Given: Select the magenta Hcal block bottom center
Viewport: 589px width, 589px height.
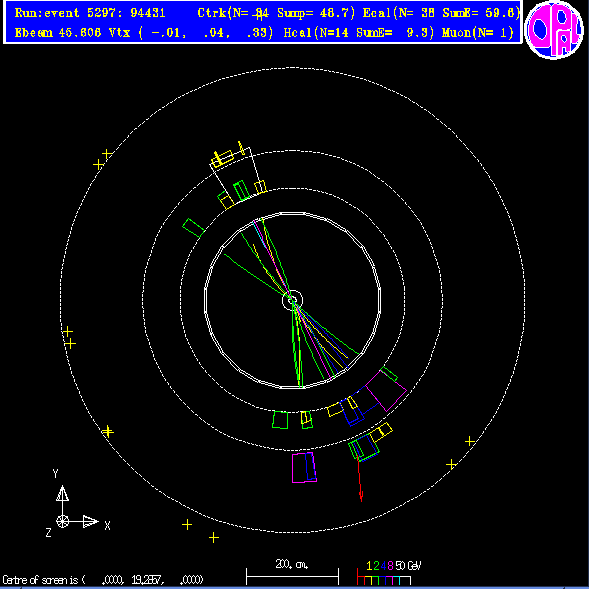Looking at the screenshot, I should [304, 467].
